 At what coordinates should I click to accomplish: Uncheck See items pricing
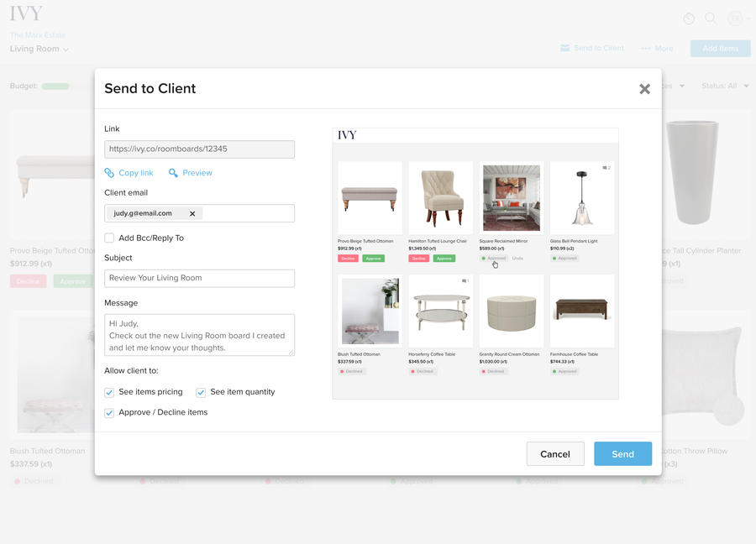click(x=109, y=392)
